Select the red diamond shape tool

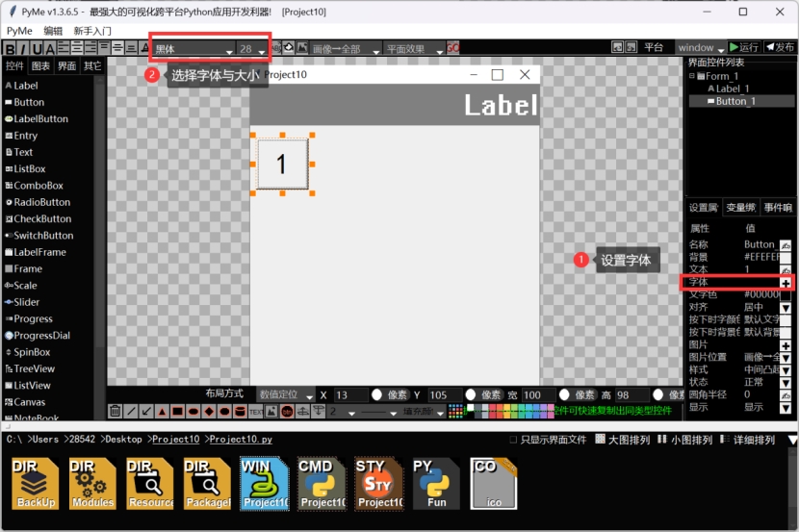[x=208, y=412]
